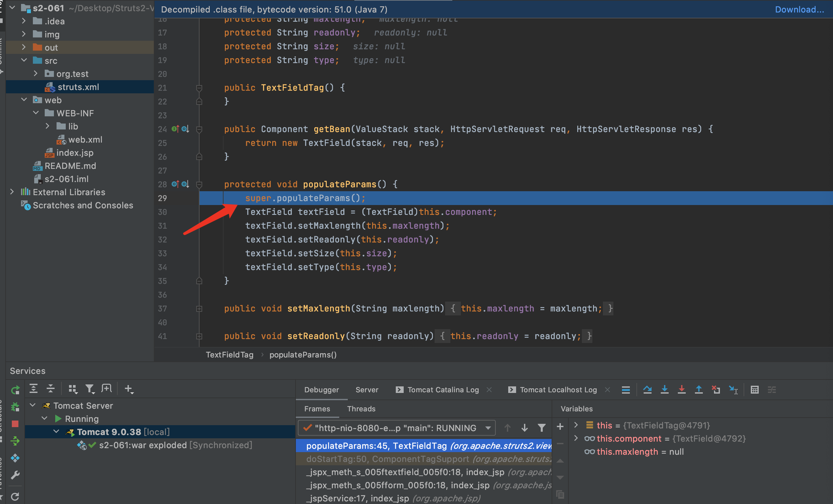Viewport: 833px width, 504px height.
Task: Open the Evaluate Expression calculator icon
Action: 754,389
